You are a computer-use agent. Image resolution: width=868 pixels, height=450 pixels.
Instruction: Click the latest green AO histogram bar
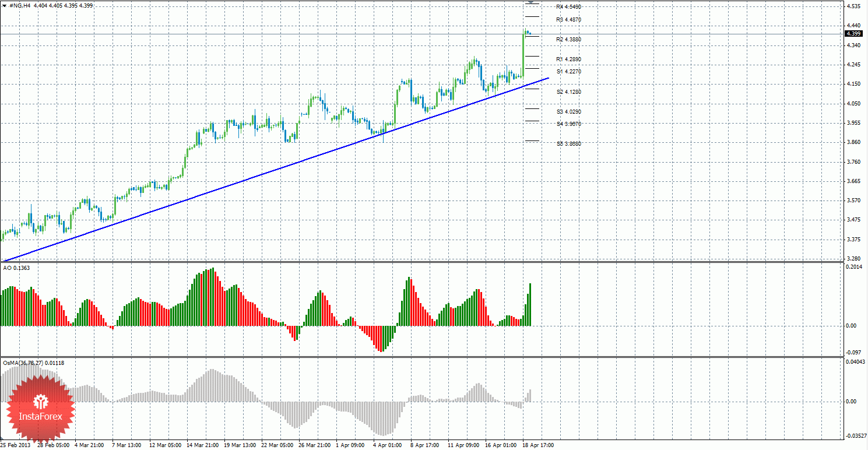pyautogui.click(x=530, y=304)
